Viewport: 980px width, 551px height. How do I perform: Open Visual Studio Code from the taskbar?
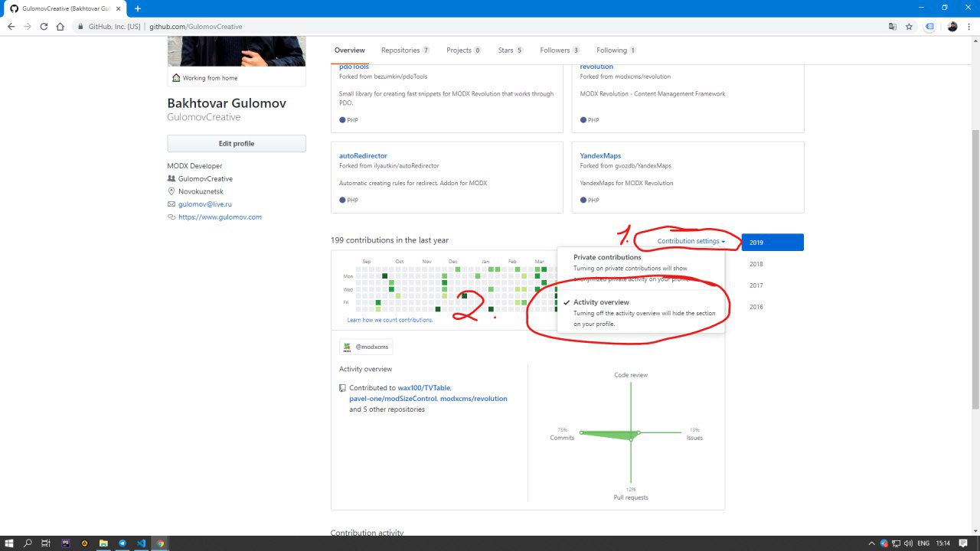coord(141,543)
